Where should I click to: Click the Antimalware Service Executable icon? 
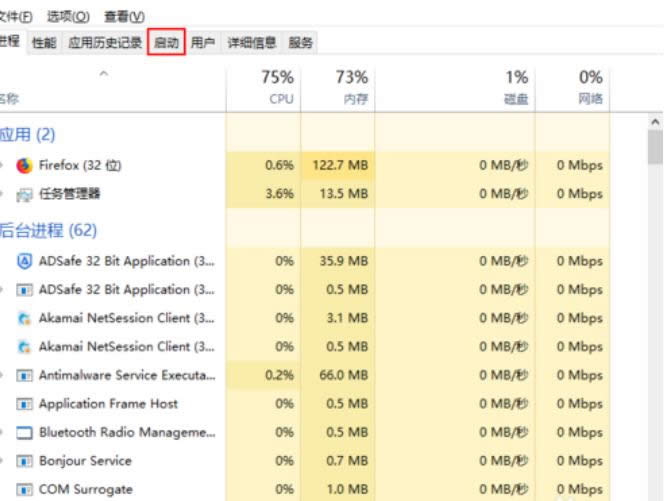pos(25,376)
